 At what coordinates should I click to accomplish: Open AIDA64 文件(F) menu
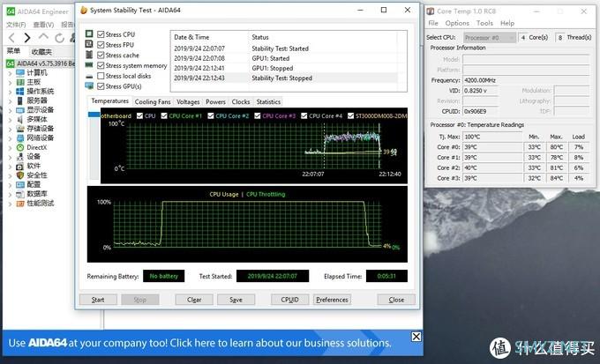point(16,25)
